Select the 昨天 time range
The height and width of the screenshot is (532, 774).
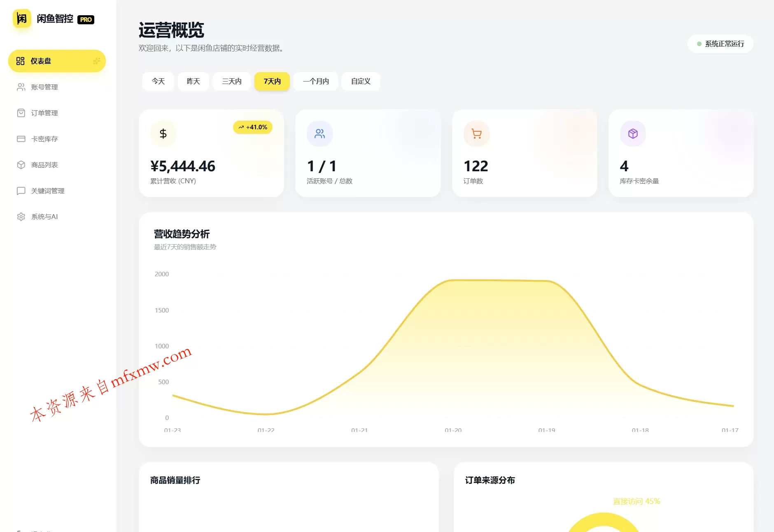[193, 81]
